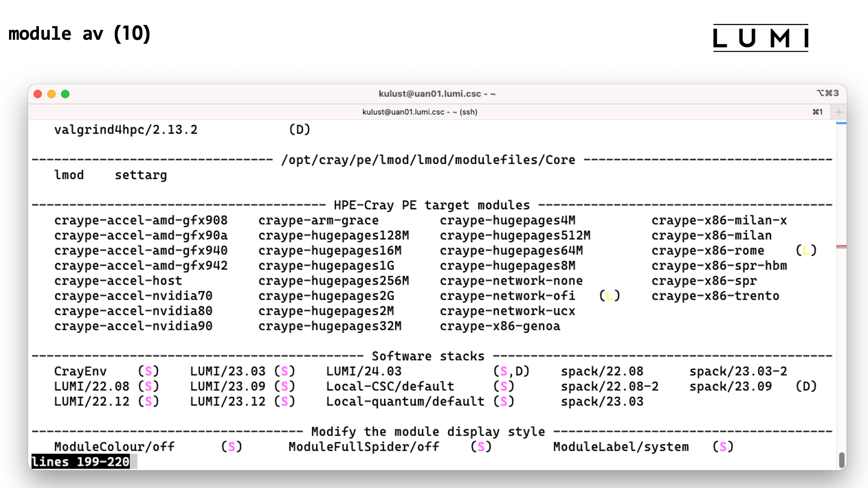The height and width of the screenshot is (488, 868).
Task: Click the red marker in scrollbar gutter
Action: pos(841,246)
